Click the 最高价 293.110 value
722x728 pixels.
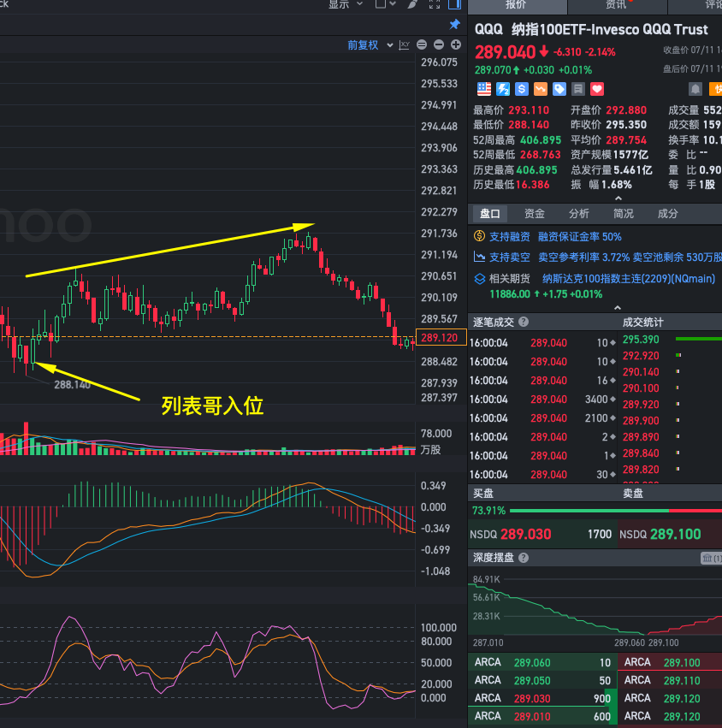click(x=529, y=110)
